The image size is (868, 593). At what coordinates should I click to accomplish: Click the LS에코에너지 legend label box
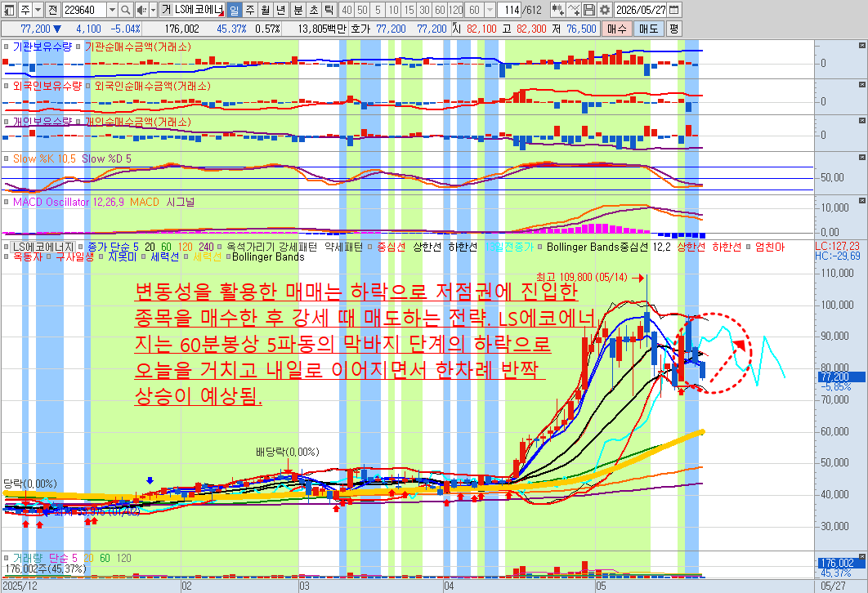[x=43, y=247]
